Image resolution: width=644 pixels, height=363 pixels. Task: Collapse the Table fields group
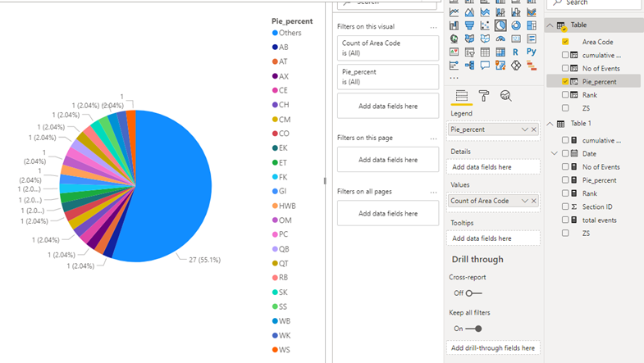[550, 25]
